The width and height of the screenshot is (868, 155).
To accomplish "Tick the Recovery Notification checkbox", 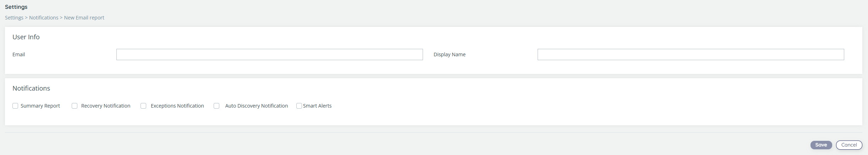I will 75,106.
